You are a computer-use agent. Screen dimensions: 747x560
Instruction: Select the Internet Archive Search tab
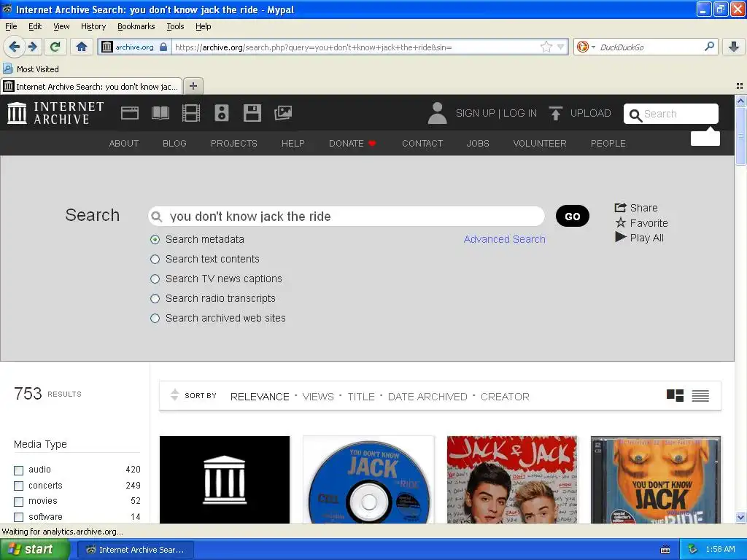91,86
